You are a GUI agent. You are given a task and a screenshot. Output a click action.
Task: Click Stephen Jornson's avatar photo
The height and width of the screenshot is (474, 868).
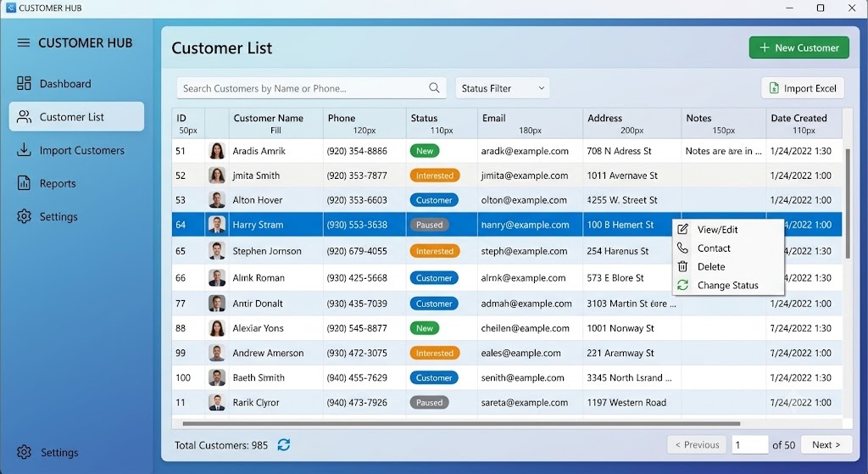[x=216, y=251]
